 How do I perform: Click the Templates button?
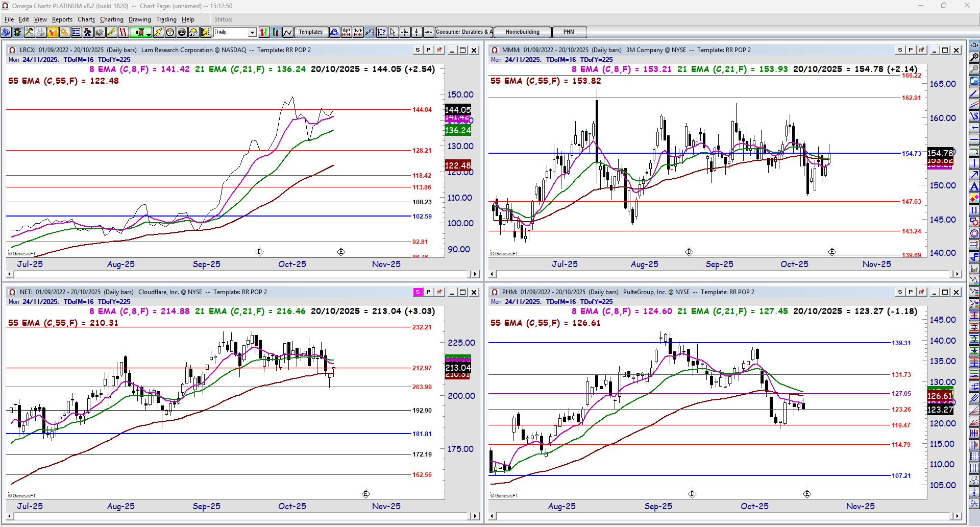click(311, 32)
